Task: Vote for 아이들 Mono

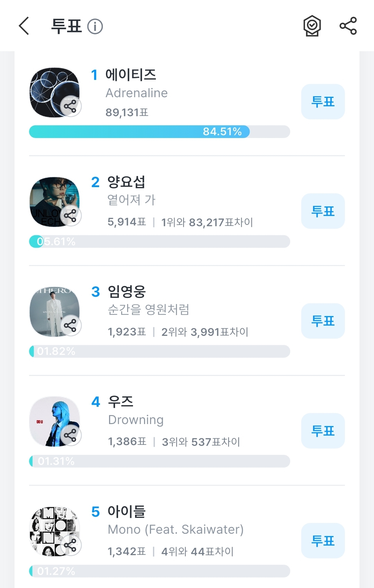Action: click(323, 541)
